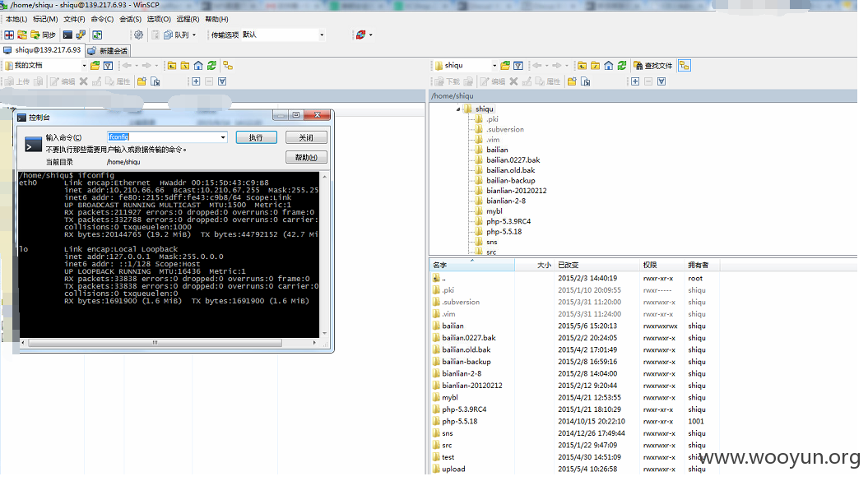Click the Execute (执行) button in console
868x481 pixels.
(x=257, y=137)
